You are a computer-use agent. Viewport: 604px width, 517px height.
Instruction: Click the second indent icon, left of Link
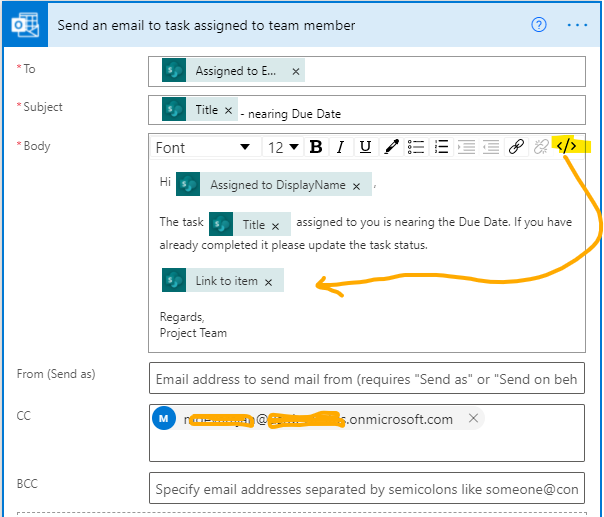coord(491,147)
